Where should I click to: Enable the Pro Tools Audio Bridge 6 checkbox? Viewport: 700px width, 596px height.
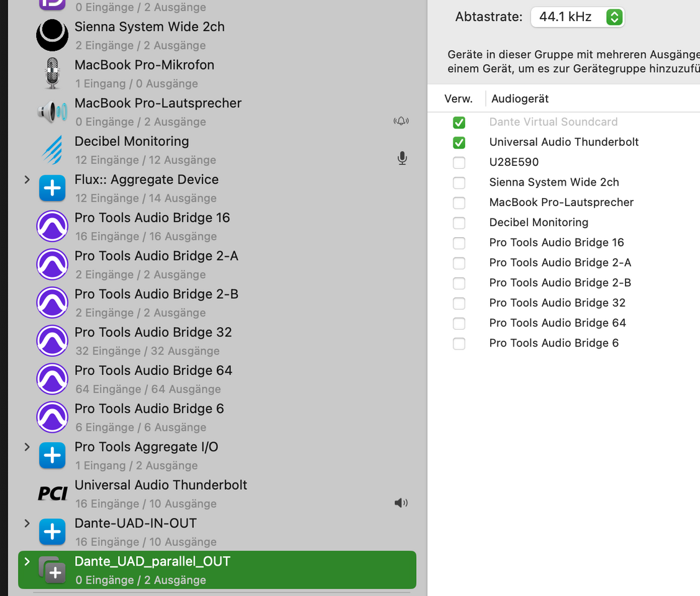coord(459,343)
